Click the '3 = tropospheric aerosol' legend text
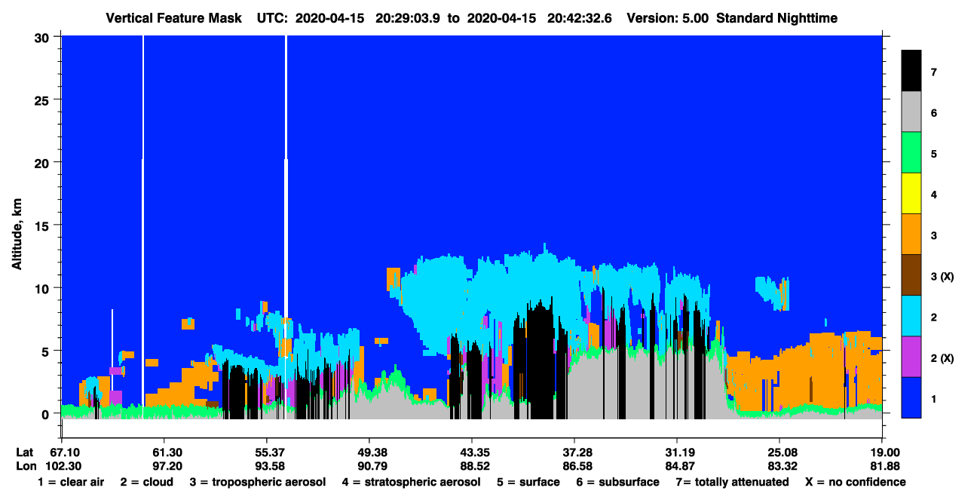 pyautogui.click(x=258, y=482)
